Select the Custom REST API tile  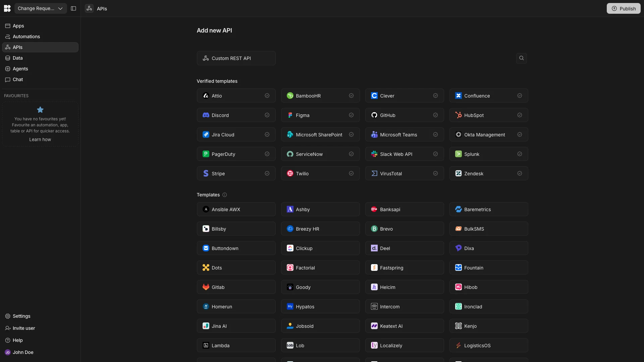(x=236, y=58)
